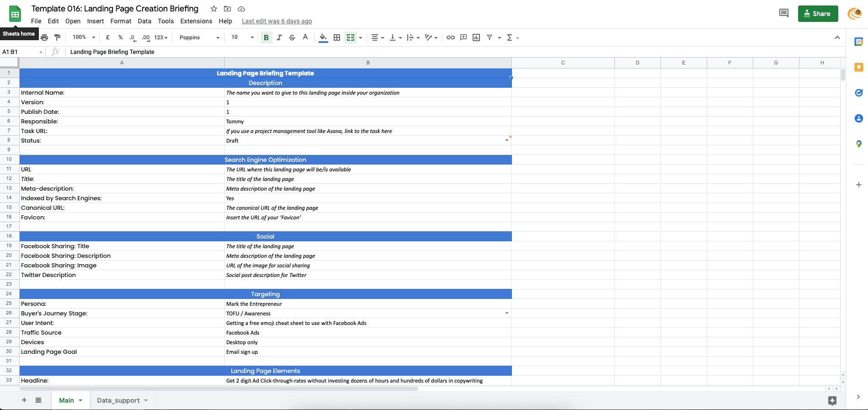The image size is (868, 410).
Task: Open the cell borders options
Action: [x=337, y=37]
